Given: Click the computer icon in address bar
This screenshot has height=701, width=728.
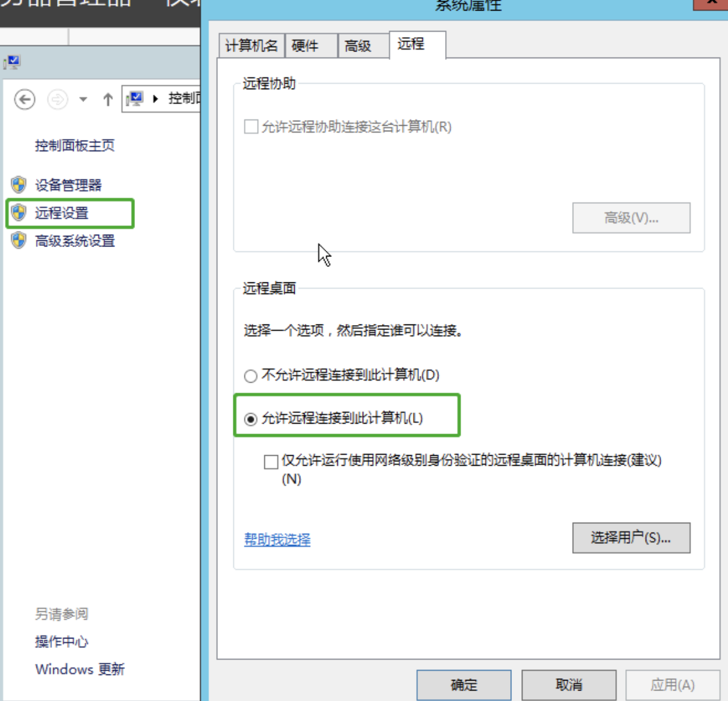Looking at the screenshot, I should click(x=134, y=98).
